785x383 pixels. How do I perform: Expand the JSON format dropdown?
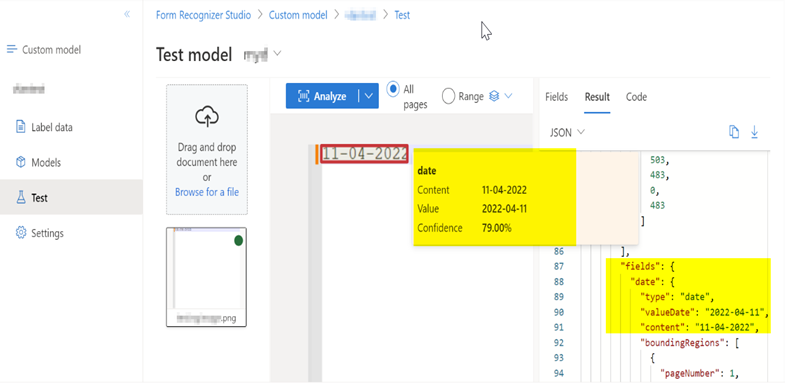pos(568,133)
